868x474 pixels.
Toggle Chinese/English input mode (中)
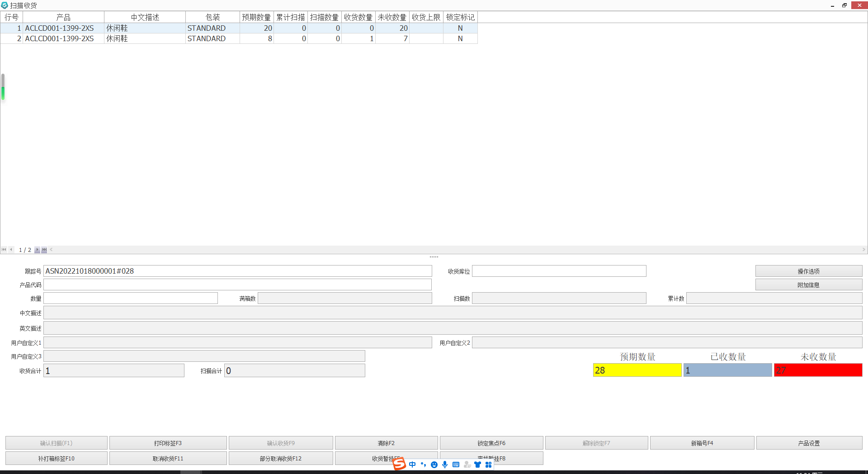pyautogui.click(x=412, y=465)
